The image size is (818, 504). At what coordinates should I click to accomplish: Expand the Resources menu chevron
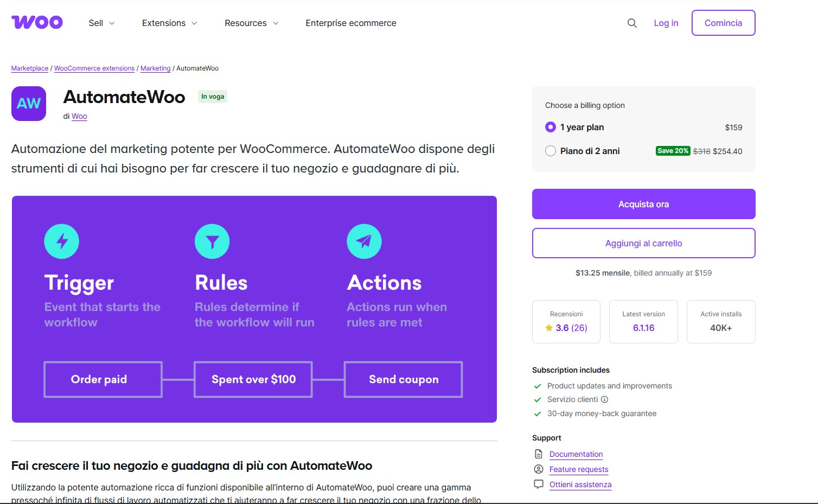tap(276, 23)
